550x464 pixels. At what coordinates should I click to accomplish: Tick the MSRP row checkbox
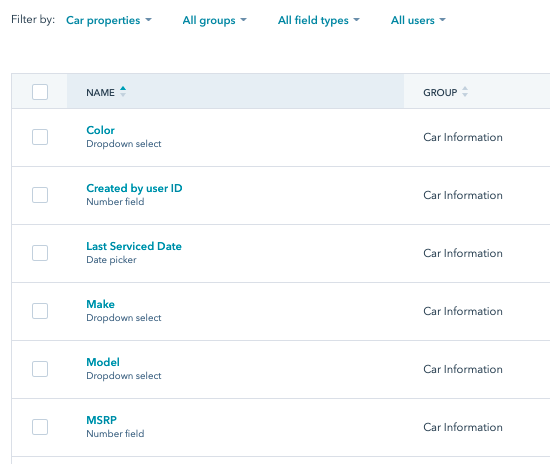[x=40, y=427]
